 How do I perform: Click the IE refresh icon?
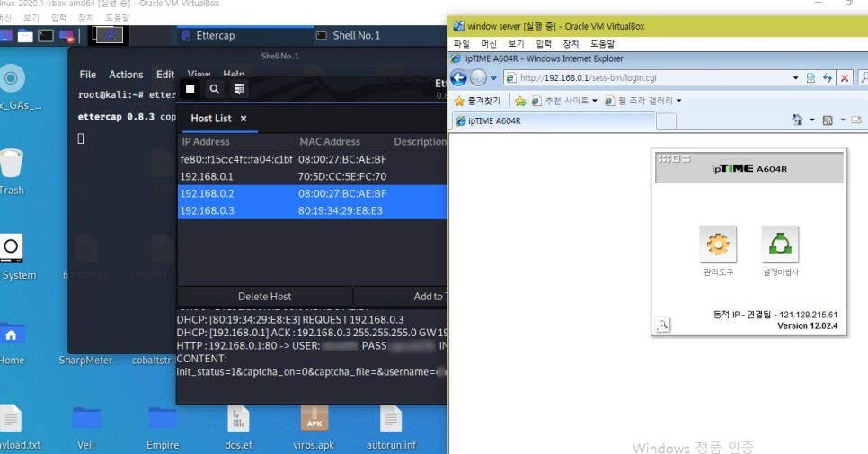pos(828,78)
